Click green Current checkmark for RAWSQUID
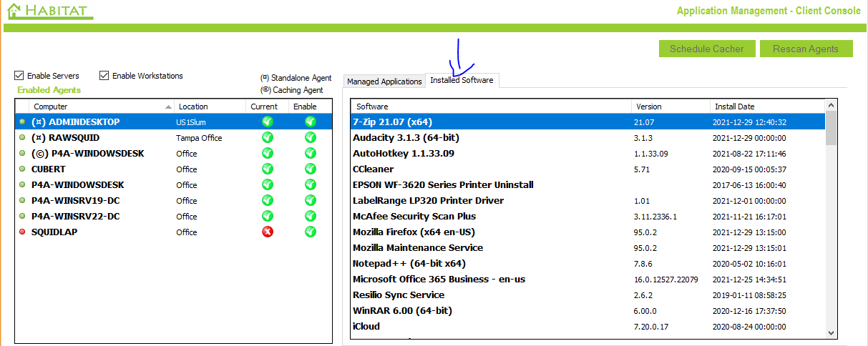This screenshot has height=346, width=868. pyautogui.click(x=268, y=137)
